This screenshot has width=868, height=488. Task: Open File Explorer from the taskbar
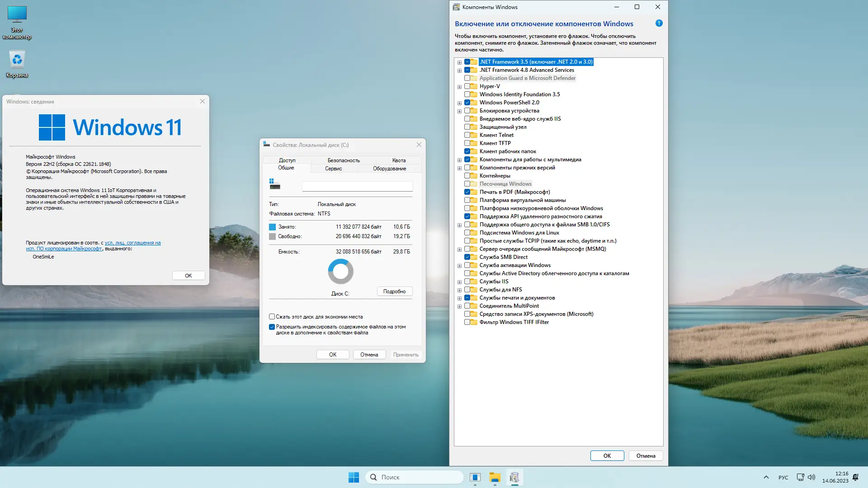click(x=495, y=477)
